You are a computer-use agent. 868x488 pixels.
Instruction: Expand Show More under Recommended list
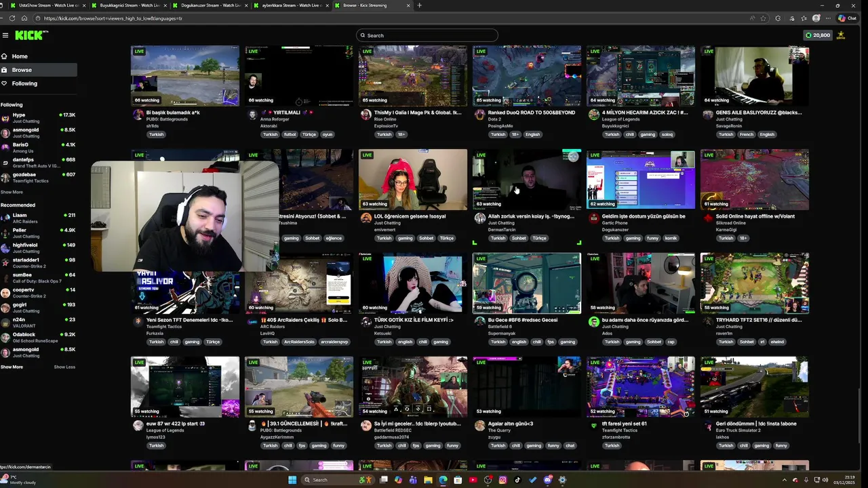(x=12, y=367)
